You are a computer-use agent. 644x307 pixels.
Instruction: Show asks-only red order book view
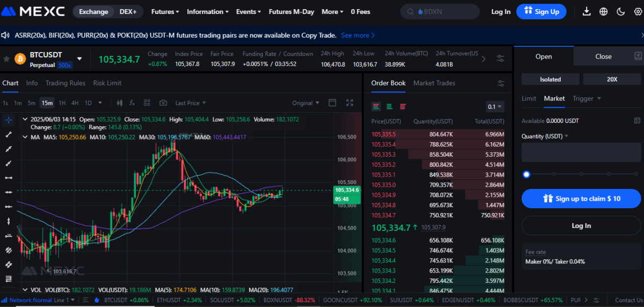pyautogui.click(x=403, y=106)
